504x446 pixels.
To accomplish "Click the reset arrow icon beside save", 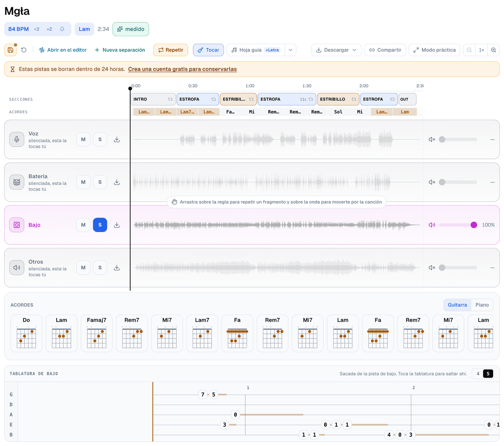I will 24,50.
